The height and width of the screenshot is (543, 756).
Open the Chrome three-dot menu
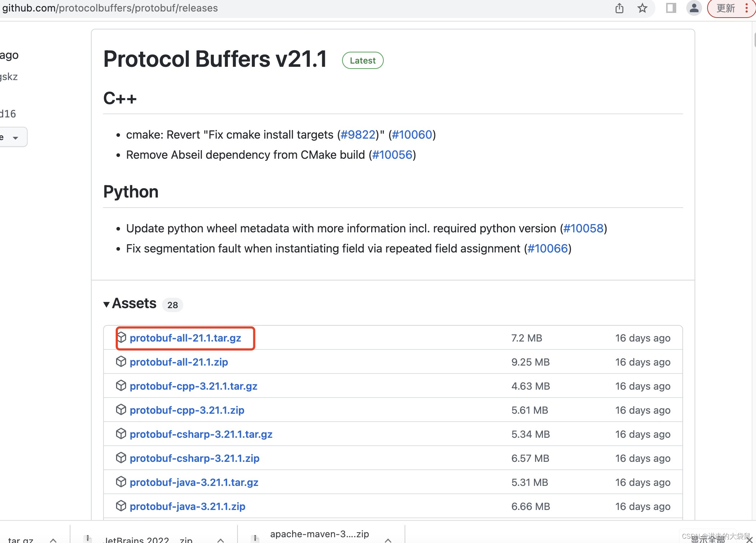(747, 8)
